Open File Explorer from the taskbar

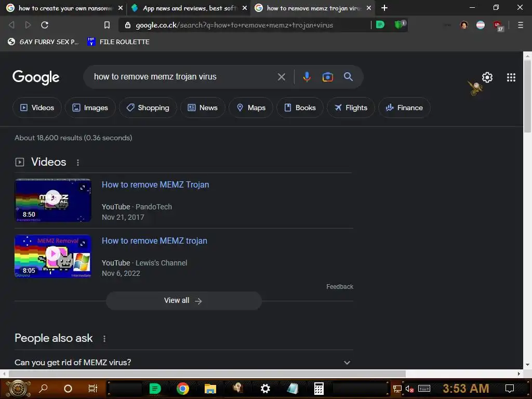pos(210,389)
